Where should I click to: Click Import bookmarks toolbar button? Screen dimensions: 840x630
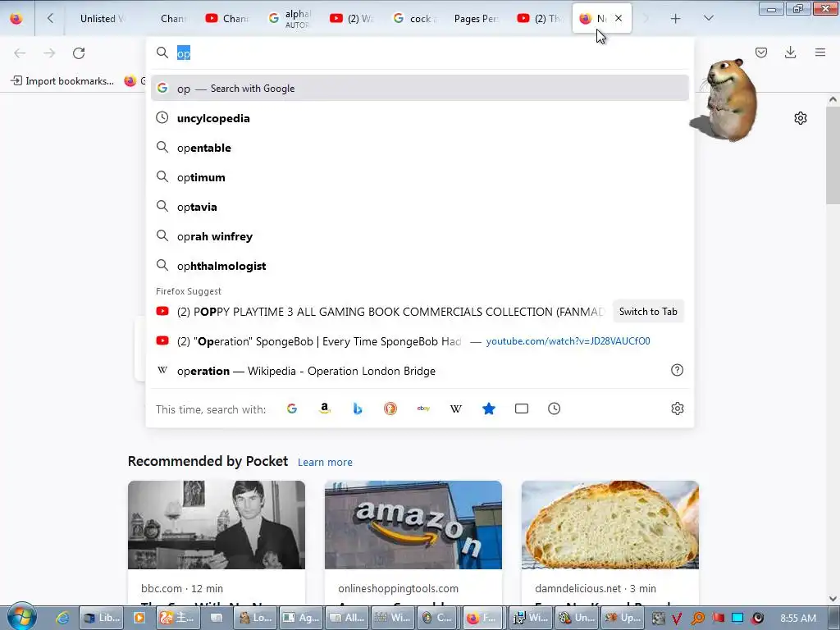(62, 81)
